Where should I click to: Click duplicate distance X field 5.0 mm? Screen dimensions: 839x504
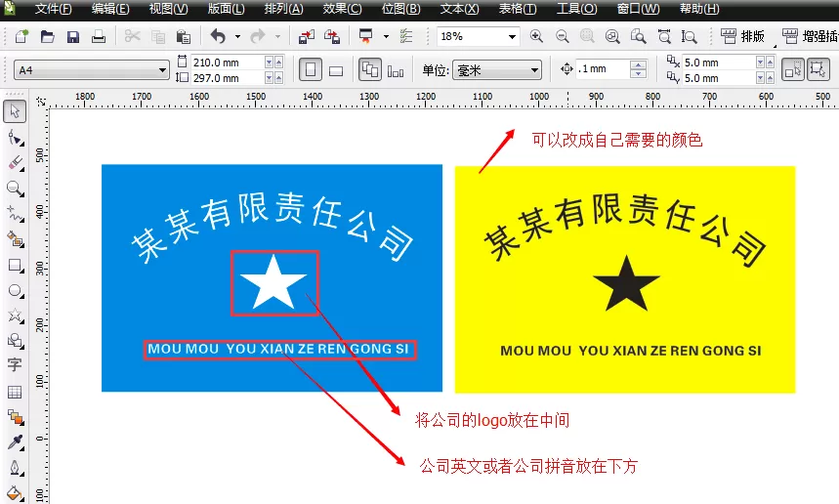tap(719, 63)
